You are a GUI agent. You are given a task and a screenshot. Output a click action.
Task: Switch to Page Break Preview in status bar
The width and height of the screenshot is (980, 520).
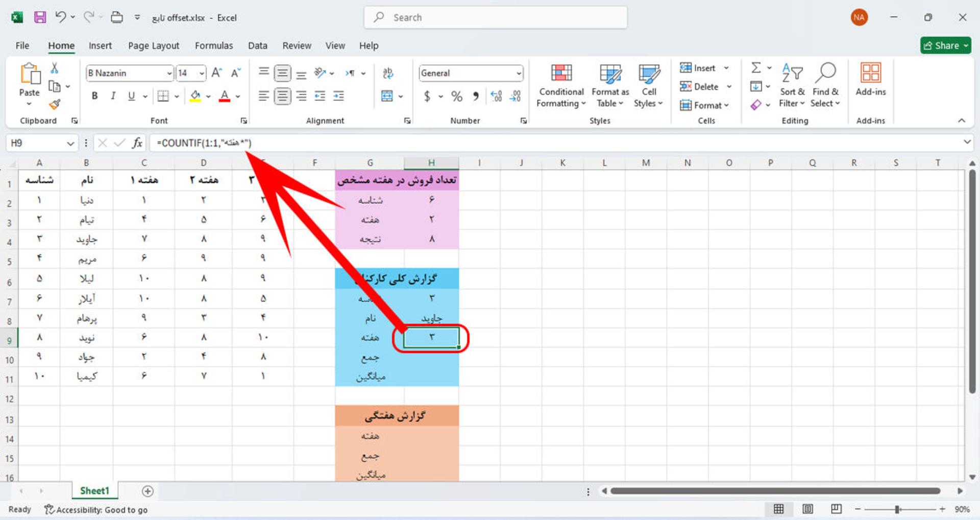point(836,509)
